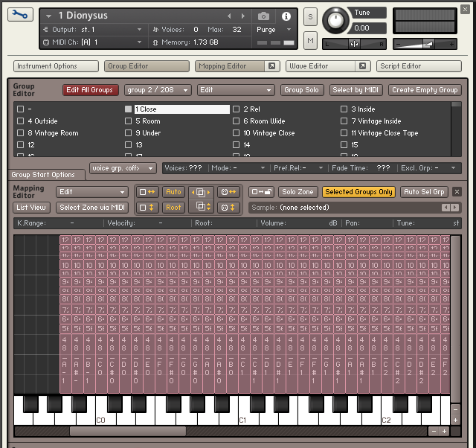Viewport: 476px width, 448px height.
Task: Open the Mapping Editor Edit dropdown
Action: coord(92,192)
